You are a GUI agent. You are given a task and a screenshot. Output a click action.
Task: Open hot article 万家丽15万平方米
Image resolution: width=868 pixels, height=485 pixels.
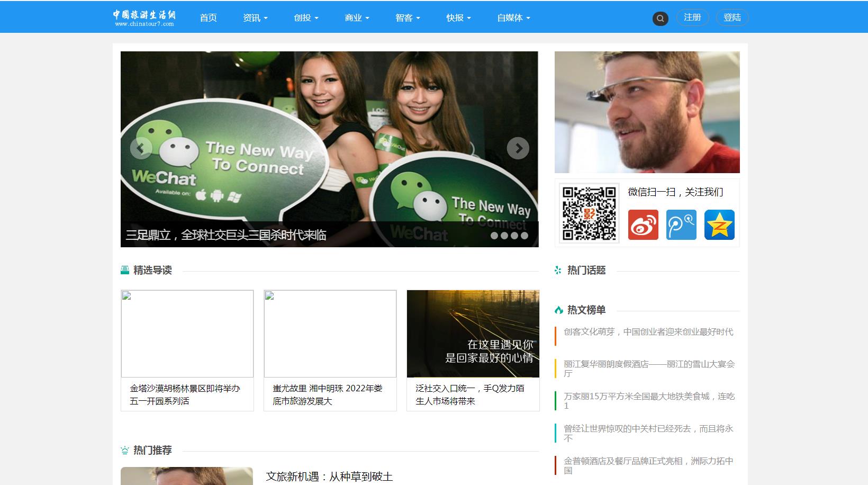point(649,401)
